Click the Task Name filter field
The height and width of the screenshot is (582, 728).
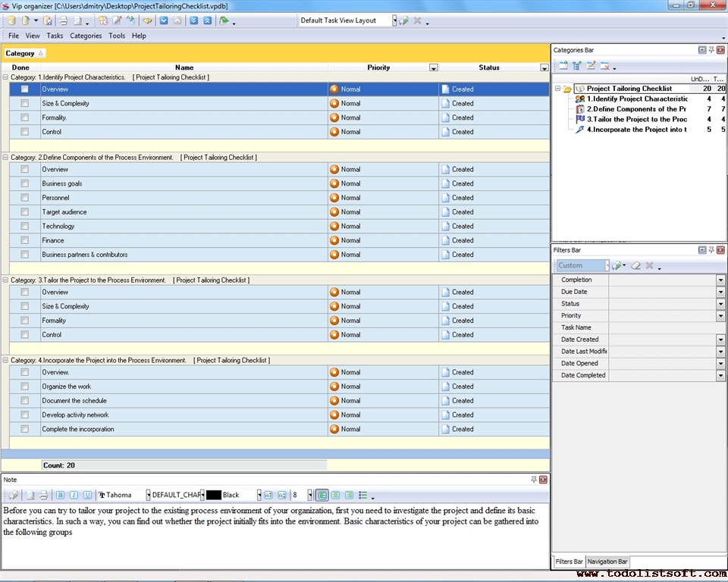coord(666,327)
